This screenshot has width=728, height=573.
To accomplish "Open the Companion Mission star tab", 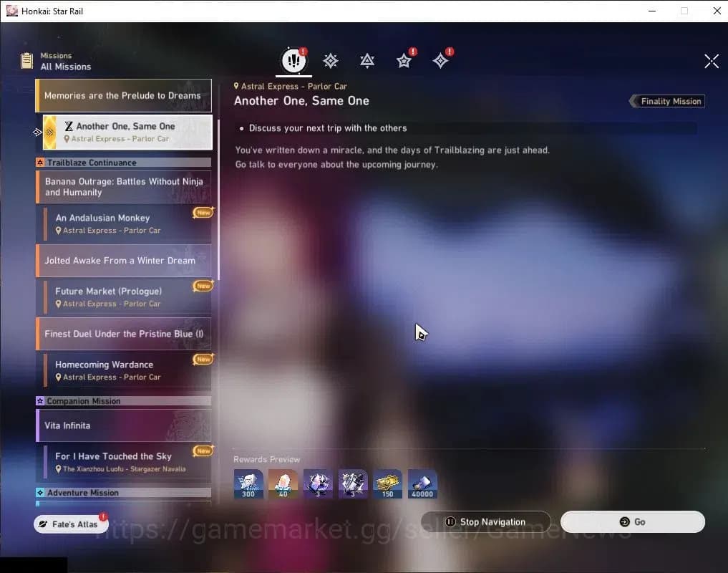I will (x=404, y=60).
